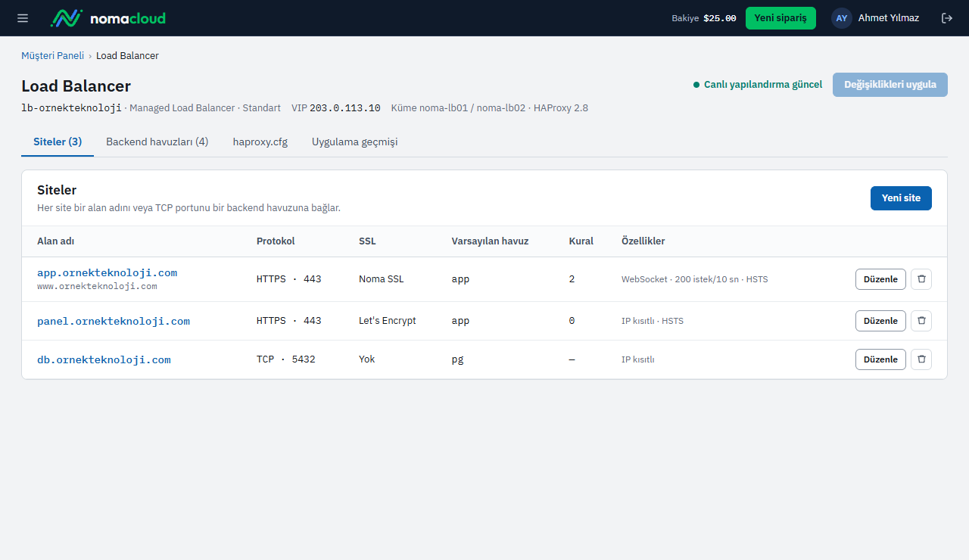Edit the panel.ornekteknoloji.com site
This screenshot has height=560, width=969.
880,321
